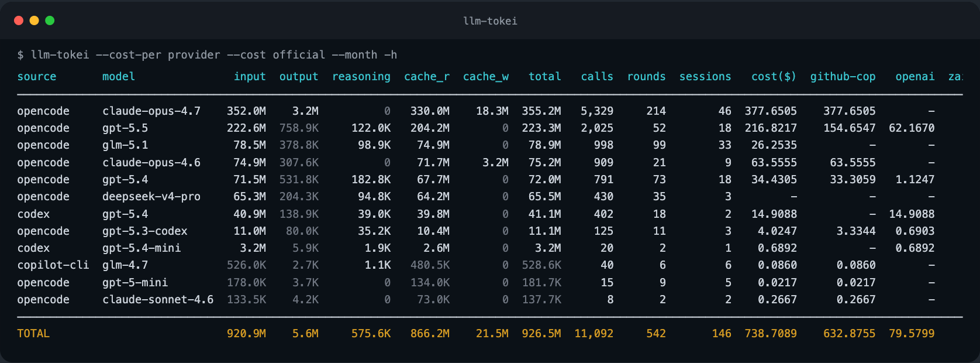Click the red close window button
The image size is (980, 363).
(19, 20)
